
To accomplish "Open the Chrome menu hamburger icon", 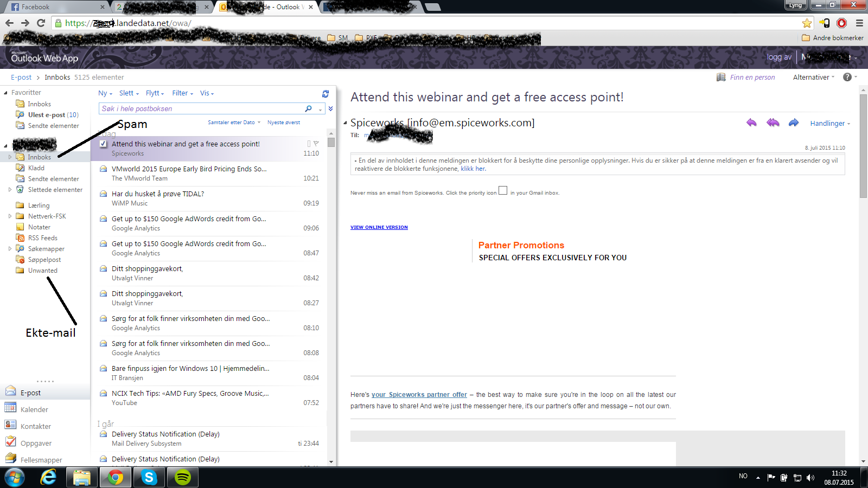I will point(859,23).
